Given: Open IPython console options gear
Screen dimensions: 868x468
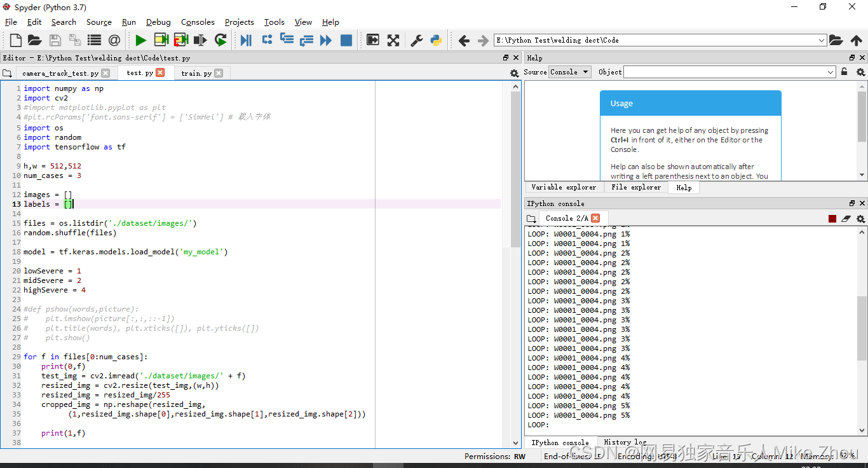Looking at the screenshot, I should [860, 219].
